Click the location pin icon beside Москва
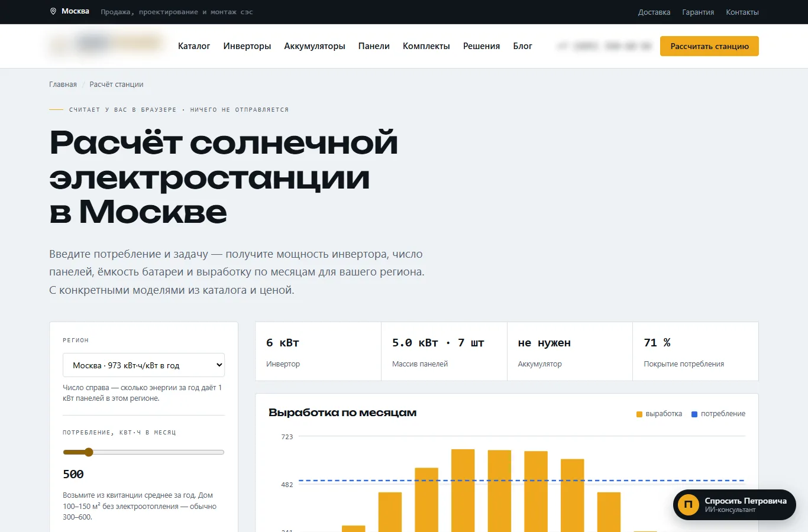The image size is (808, 532). pyautogui.click(x=53, y=11)
